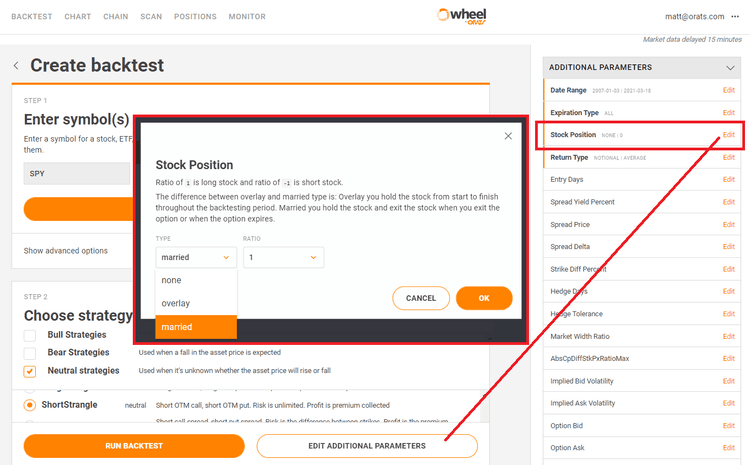Screen dimensions: 750x465
Task: Click Show advanced options link
Action: pos(66,250)
